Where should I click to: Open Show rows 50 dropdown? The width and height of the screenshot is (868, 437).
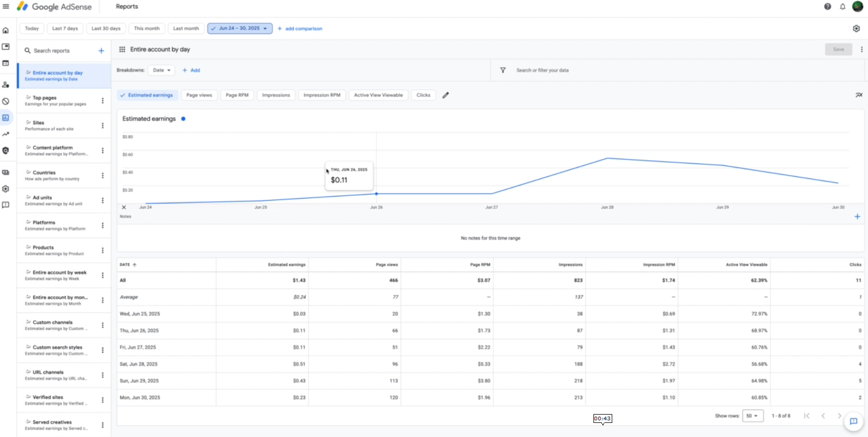coord(753,416)
